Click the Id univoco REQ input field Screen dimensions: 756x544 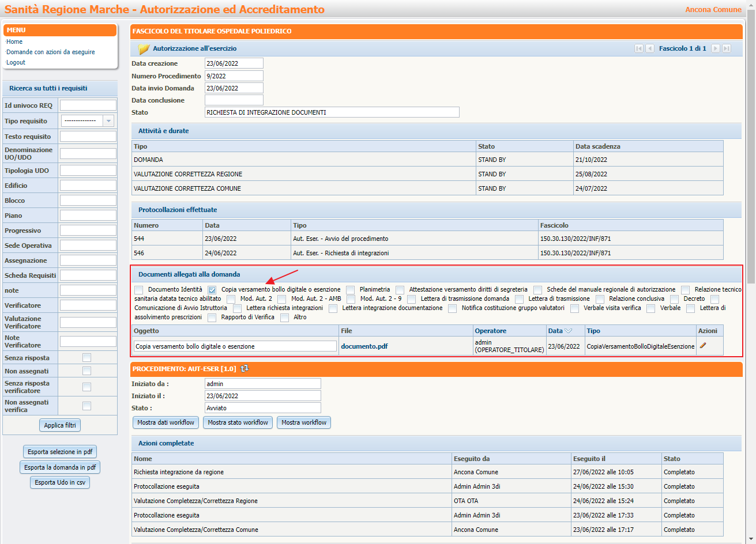88,105
